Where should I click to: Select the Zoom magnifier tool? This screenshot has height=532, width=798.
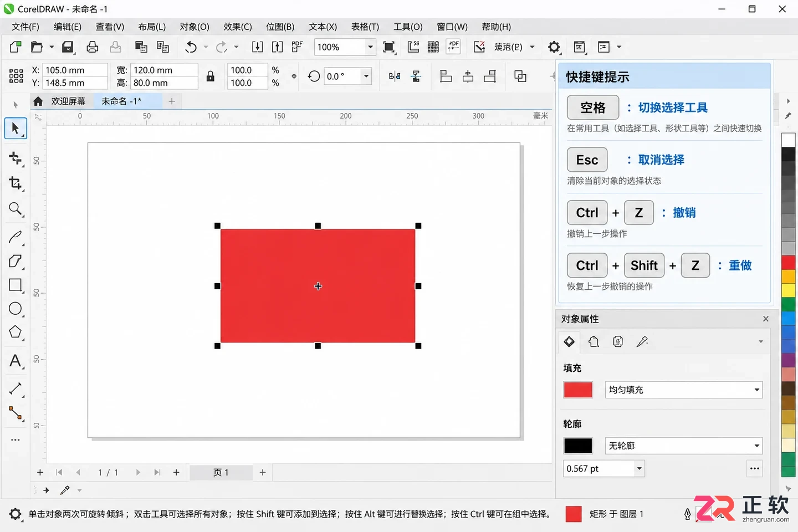[16, 209]
